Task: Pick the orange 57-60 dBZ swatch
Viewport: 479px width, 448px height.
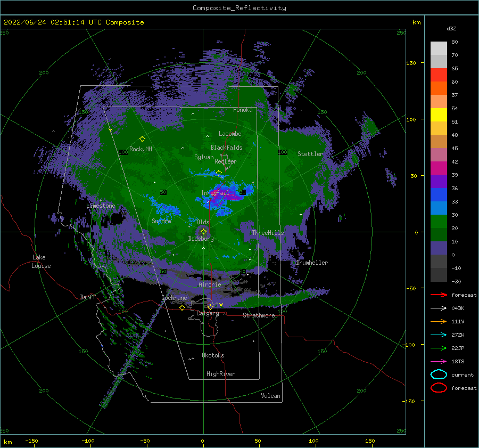Action: [439, 88]
